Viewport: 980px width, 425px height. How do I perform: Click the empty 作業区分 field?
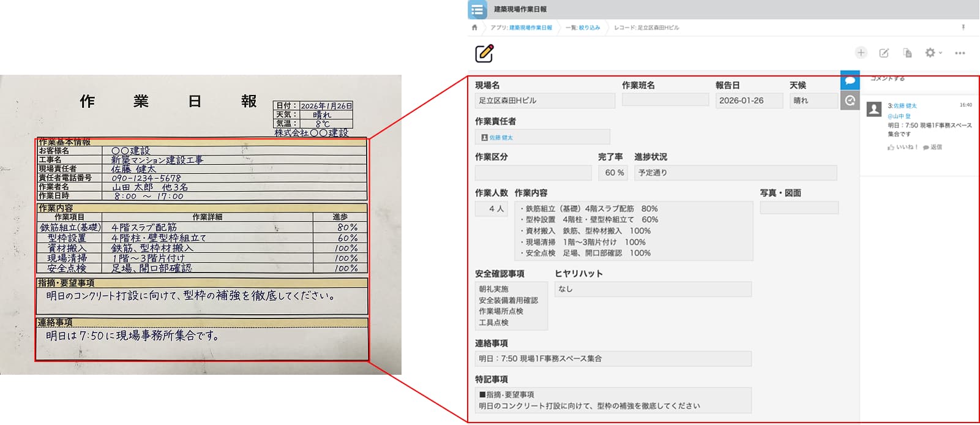click(533, 173)
